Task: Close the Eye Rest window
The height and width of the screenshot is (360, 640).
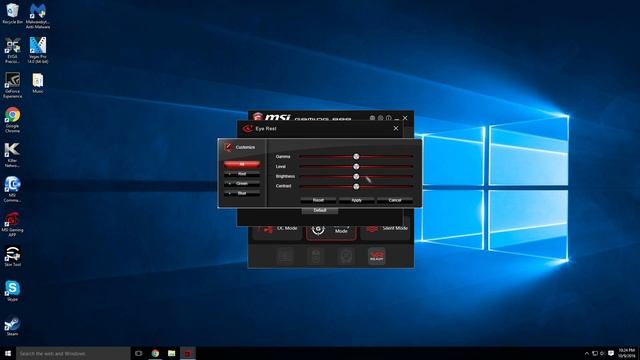Action: click(396, 128)
